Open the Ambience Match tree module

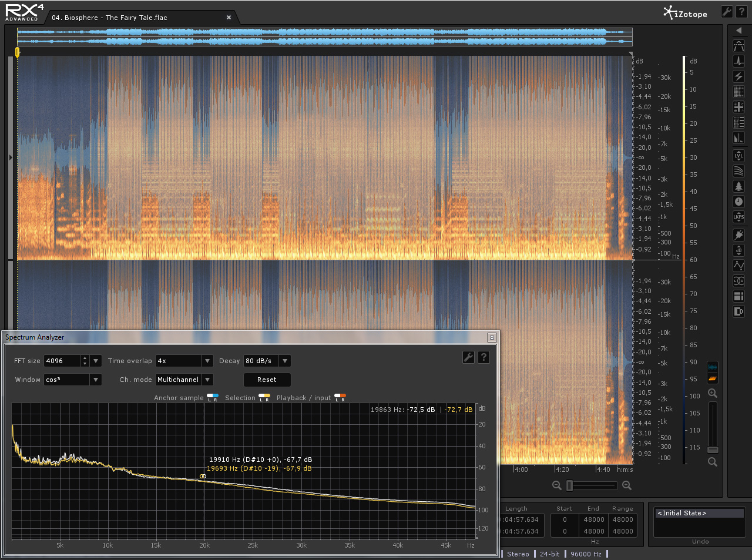pyautogui.click(x=738, y=186)
